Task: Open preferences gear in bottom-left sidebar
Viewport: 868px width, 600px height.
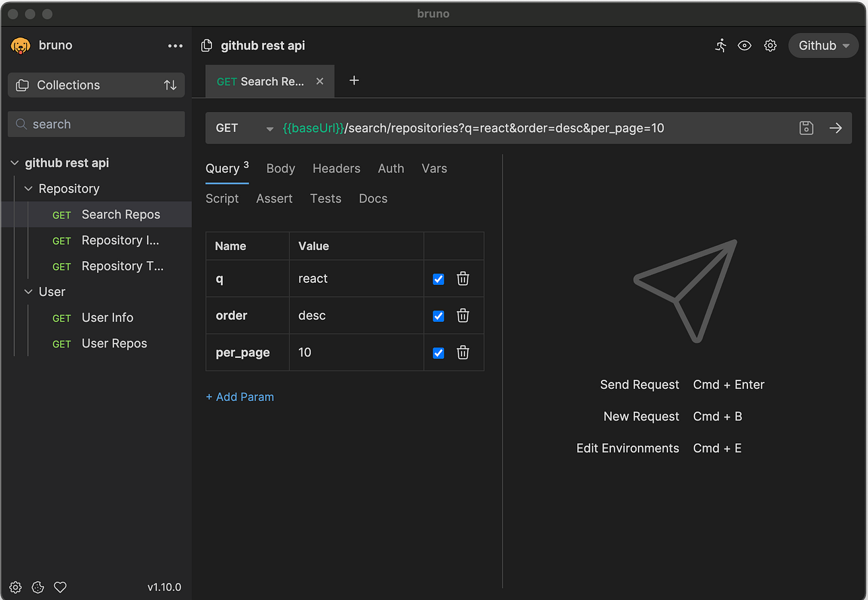Action: (16, 587)
